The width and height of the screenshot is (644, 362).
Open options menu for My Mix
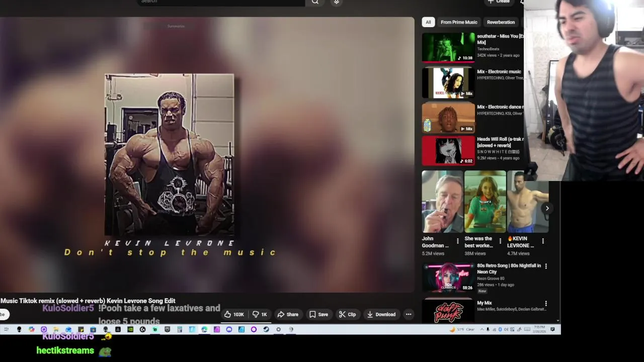click(546, 304)
